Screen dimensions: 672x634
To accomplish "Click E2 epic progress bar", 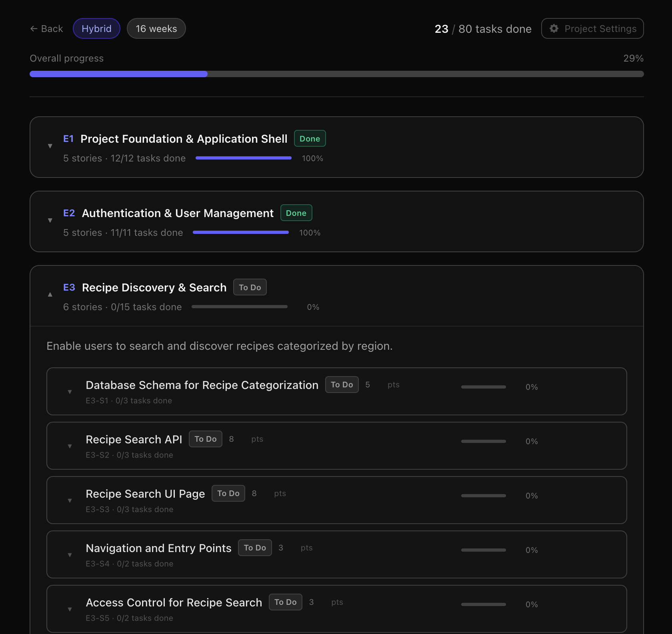I will (x=241, y=232).
